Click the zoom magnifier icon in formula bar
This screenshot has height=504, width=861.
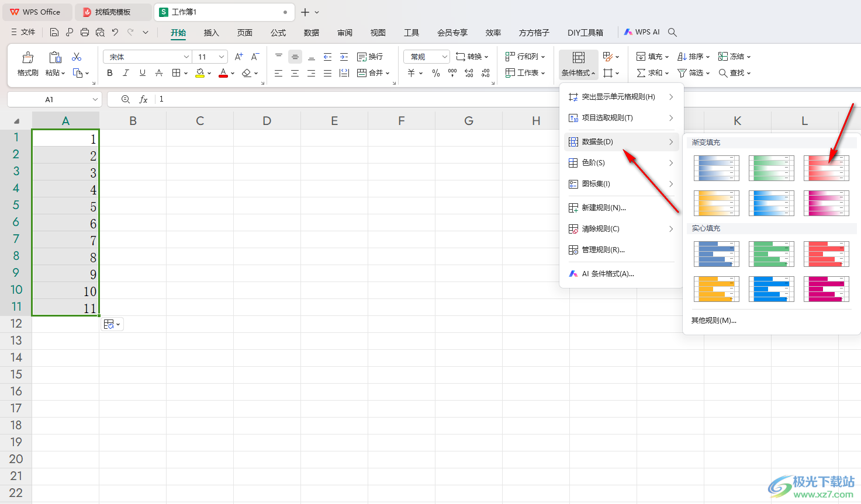(x=126, y=99)
